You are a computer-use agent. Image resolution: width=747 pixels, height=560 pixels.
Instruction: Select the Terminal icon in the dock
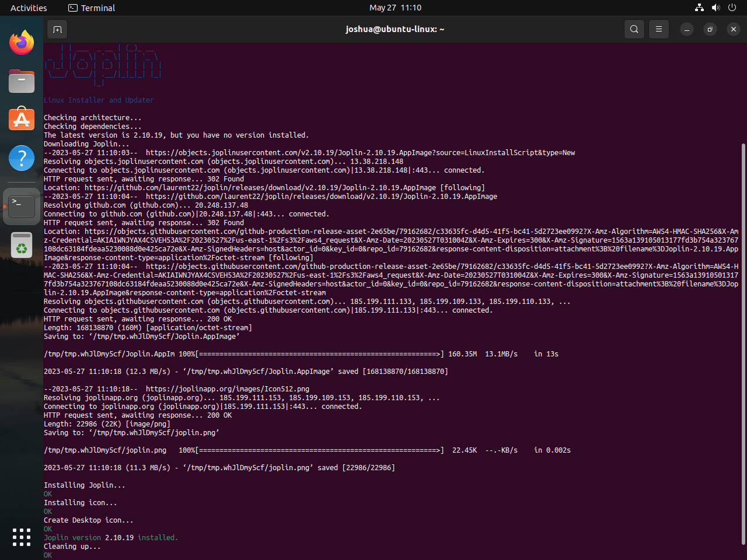22,206
